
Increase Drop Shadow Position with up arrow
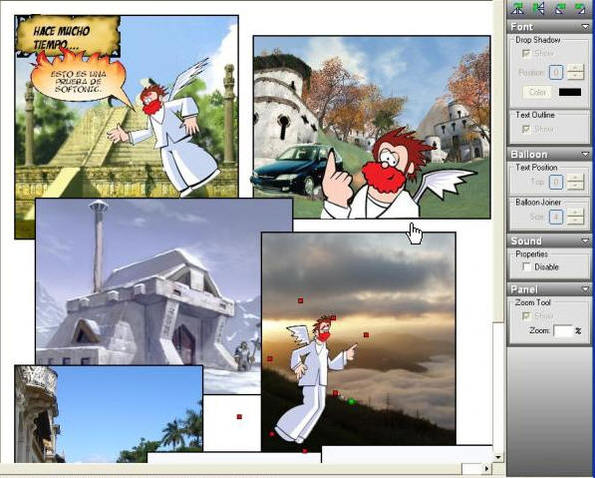point(575,68)
